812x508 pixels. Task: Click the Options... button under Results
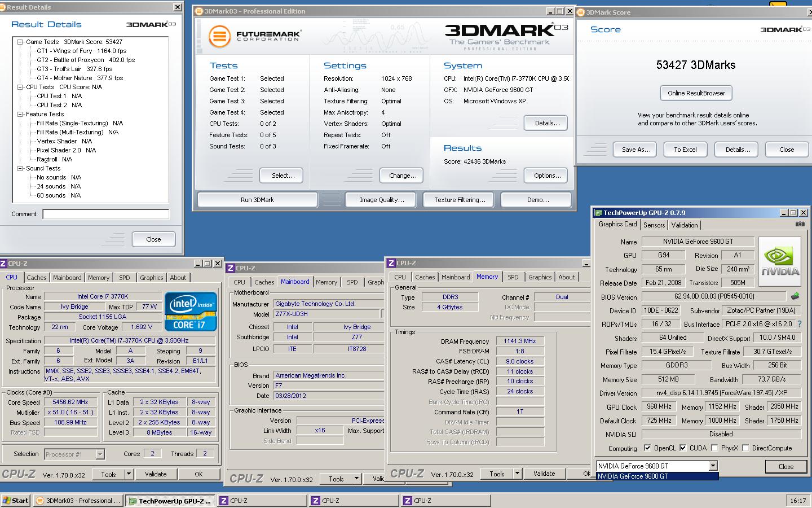coord(546,176)
